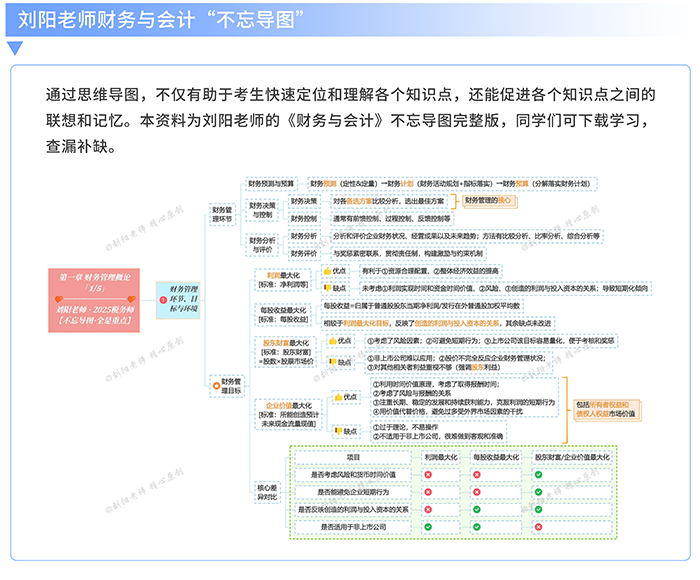Click text 对各备选方案比较分析，选出最佳方案
The image size is (700, 580).
pos(388,201)
